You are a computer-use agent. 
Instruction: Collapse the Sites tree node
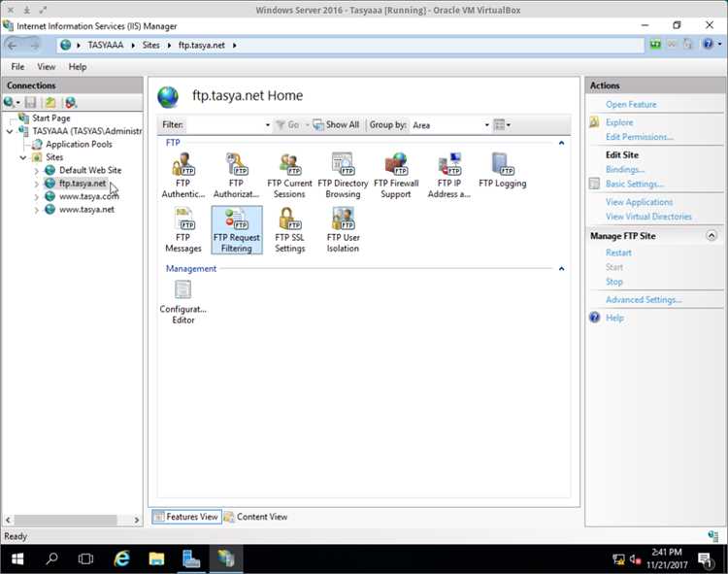22,158
